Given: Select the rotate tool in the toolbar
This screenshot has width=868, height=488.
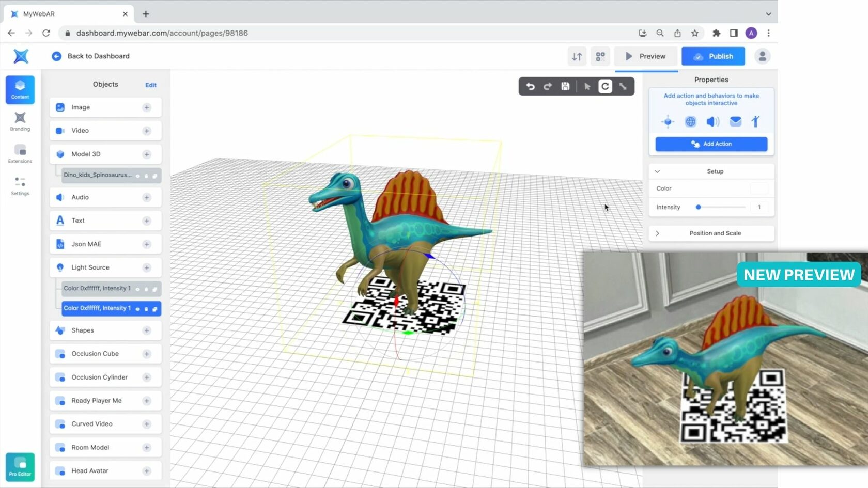Looking at the screenshot, I should click(x=605, y=86).
